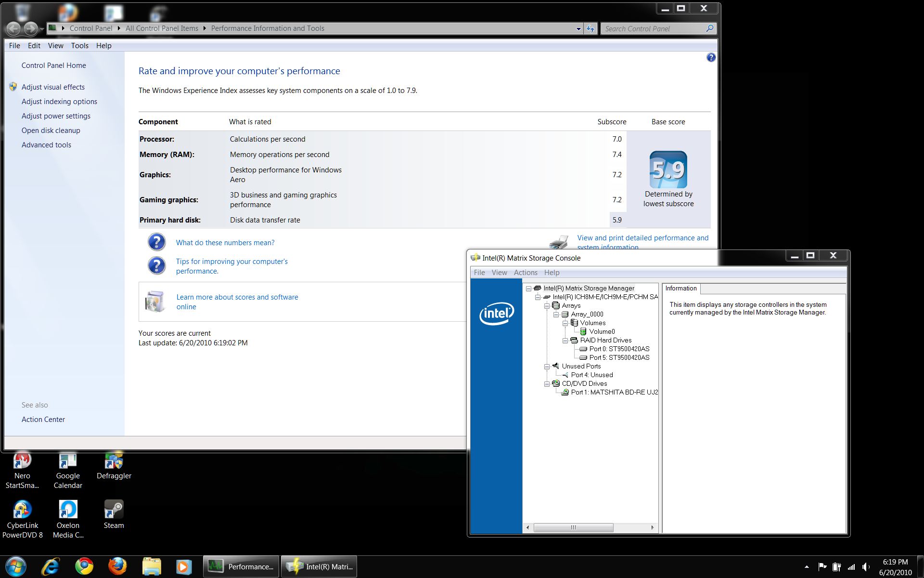
Task: Open Nero StartSmart desktop shortcut
Action: (x=22, y=472)
